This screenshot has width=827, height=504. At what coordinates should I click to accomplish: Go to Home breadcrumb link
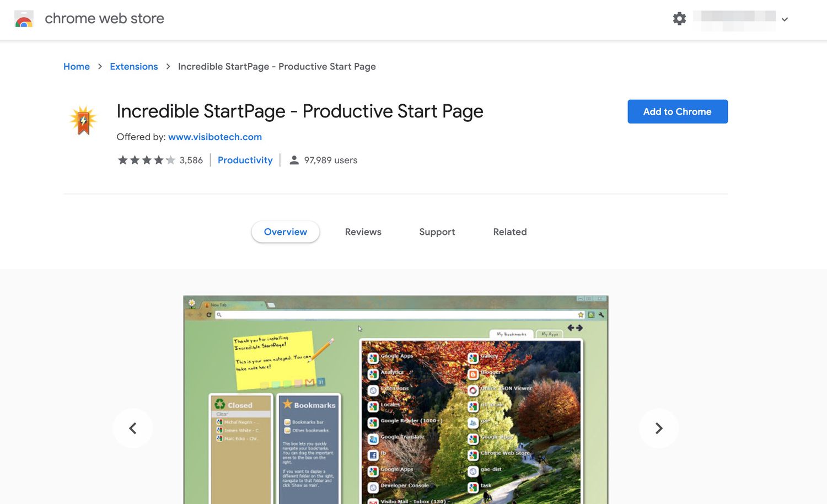pyautogui.click(x=77, y=67)
